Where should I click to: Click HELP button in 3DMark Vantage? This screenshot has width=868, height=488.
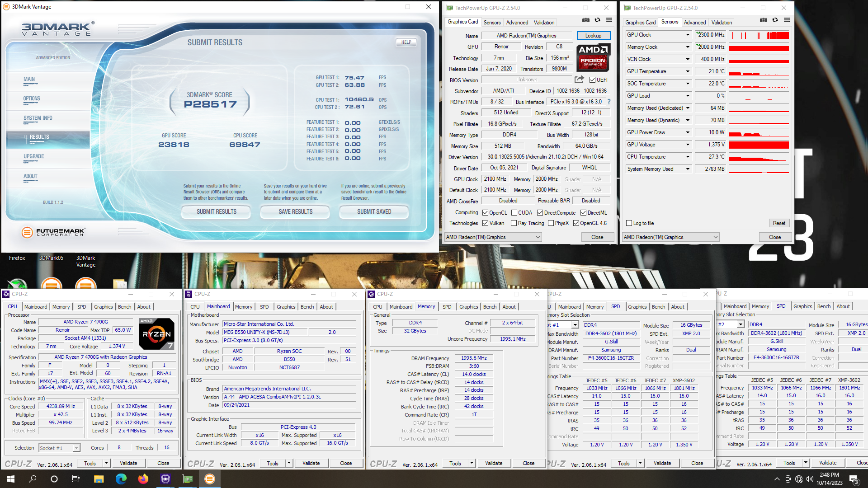tap(406, 42)
